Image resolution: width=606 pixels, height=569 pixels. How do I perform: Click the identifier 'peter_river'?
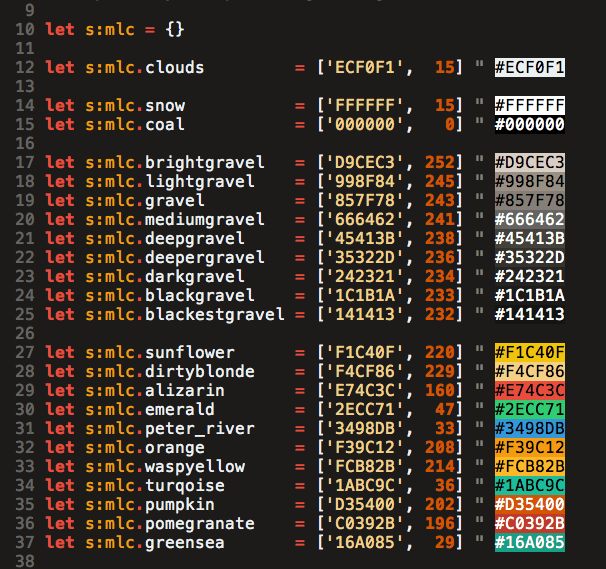point(200,428)
